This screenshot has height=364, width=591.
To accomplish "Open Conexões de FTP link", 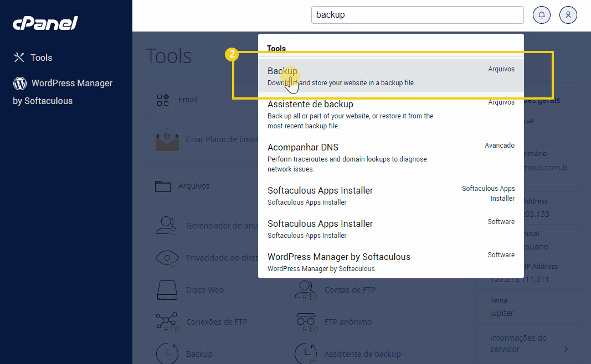I will click(x=217, y=322).
